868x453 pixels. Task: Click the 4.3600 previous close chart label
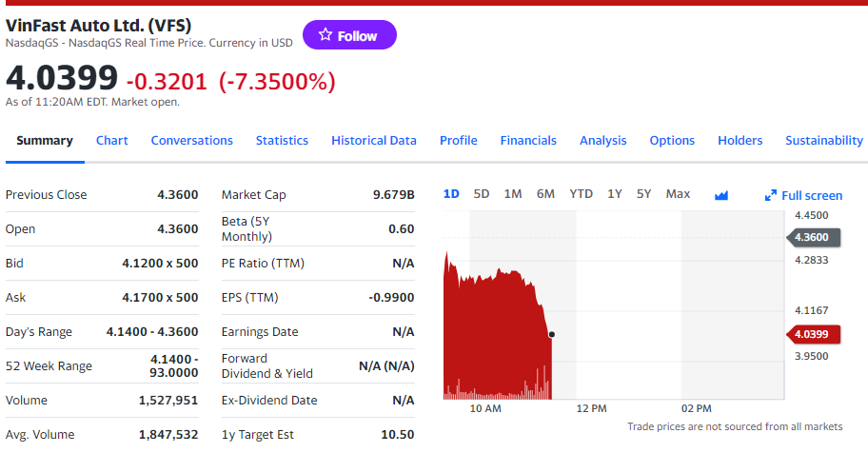pyautogui.click(x=814, y=237)
